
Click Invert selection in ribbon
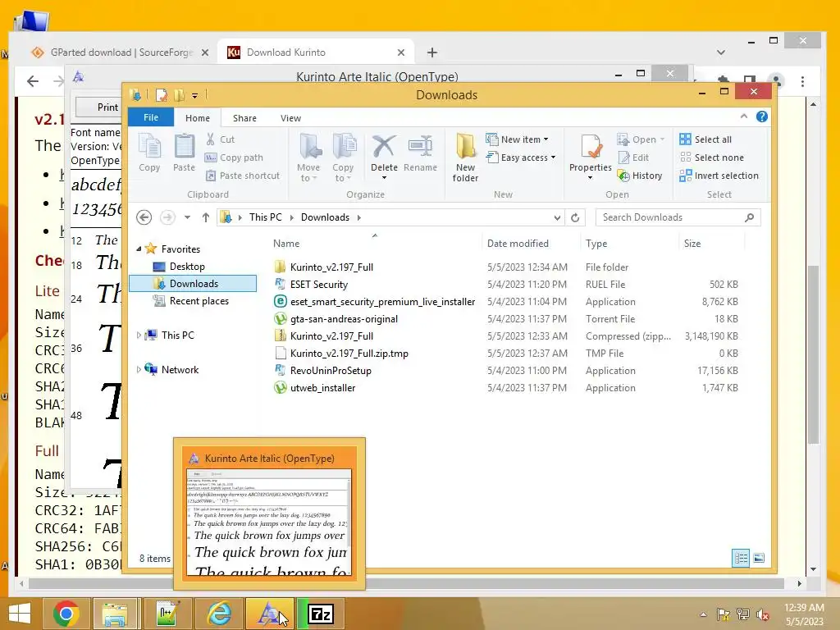719,176
